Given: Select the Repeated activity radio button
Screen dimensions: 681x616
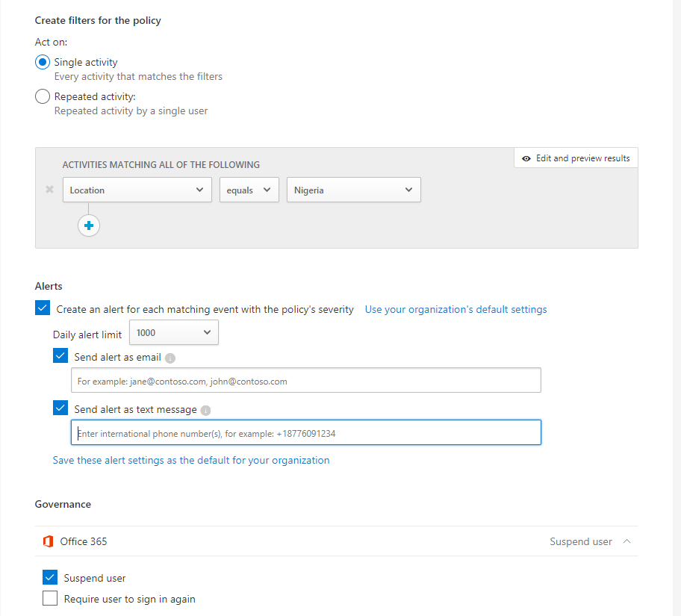Looking at the screenshot, I should 43,96.
